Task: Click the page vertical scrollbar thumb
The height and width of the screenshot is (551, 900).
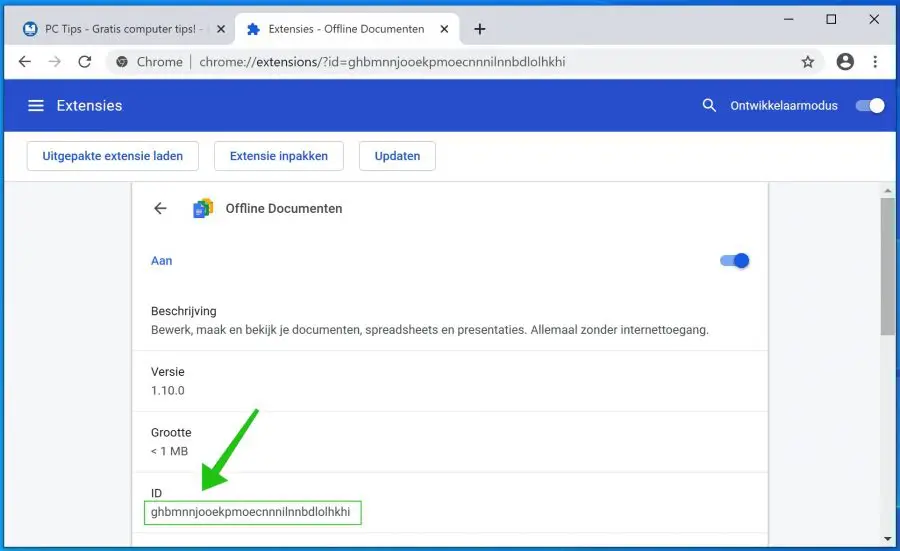Action: (x=887, y=266)
